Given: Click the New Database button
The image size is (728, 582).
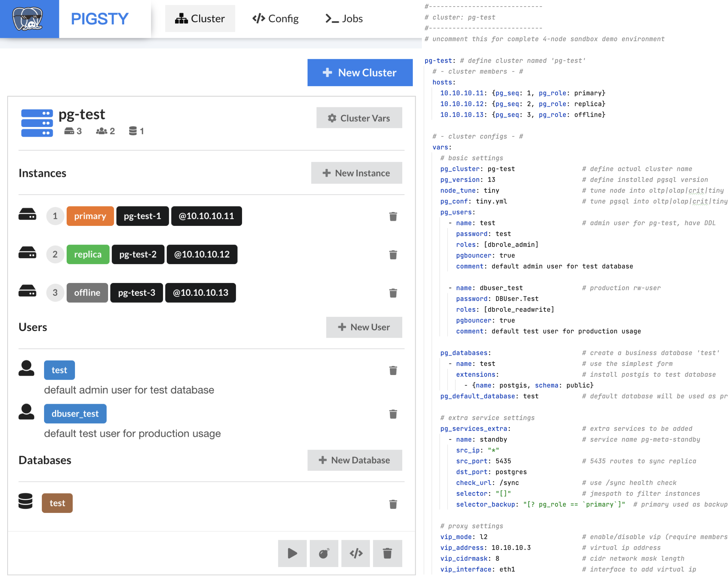Looking at the screenshot, I should (x=355, y=460).
